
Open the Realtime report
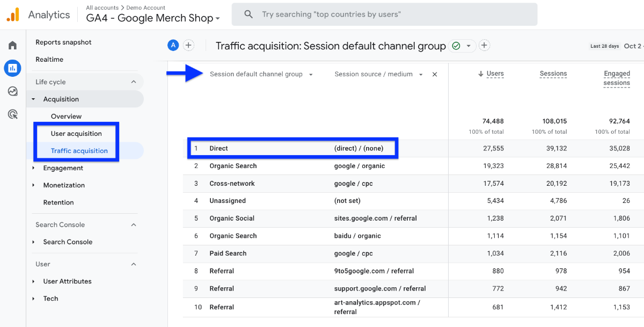tap(49, 60)
